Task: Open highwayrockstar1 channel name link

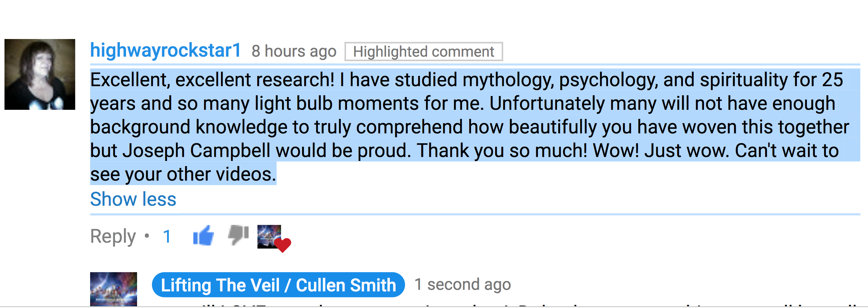Action: (165, 50)
